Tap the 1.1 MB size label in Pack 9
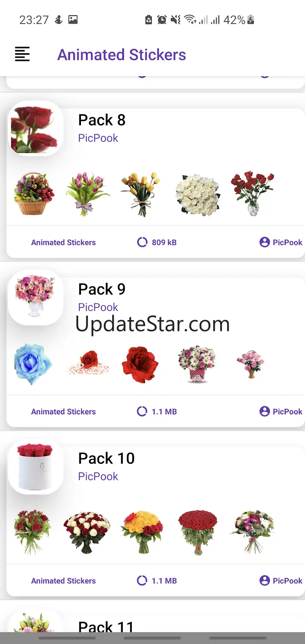 click(164, 412)
